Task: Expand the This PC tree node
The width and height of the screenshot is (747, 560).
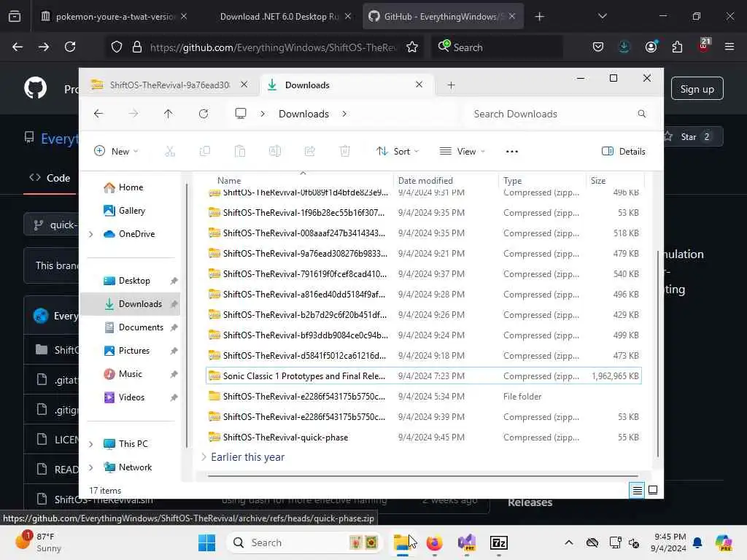Action: [x=91, y=444]
